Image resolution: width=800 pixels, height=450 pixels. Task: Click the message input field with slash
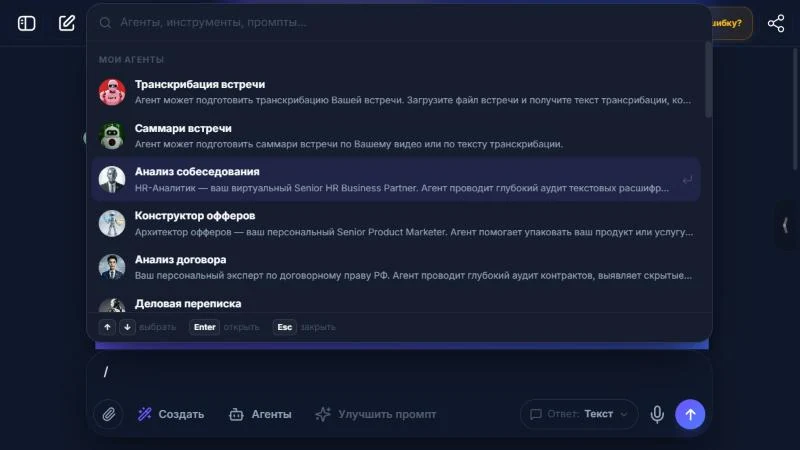coord(399,372)
